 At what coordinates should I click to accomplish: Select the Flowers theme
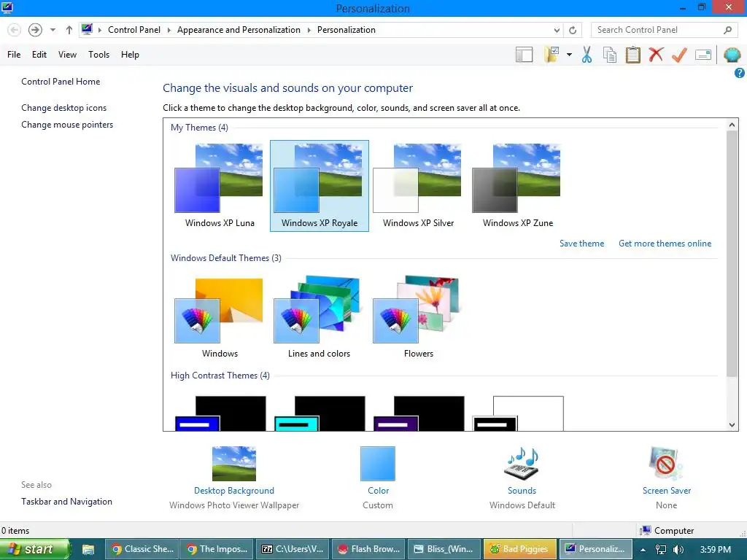[418, 317]
